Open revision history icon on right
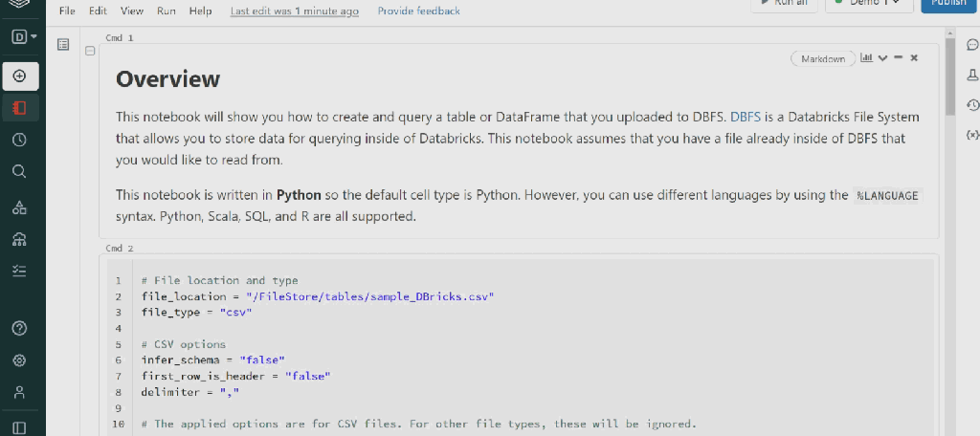Image resolution: width=980 pixels, height=436 pixels. point(972,105)
